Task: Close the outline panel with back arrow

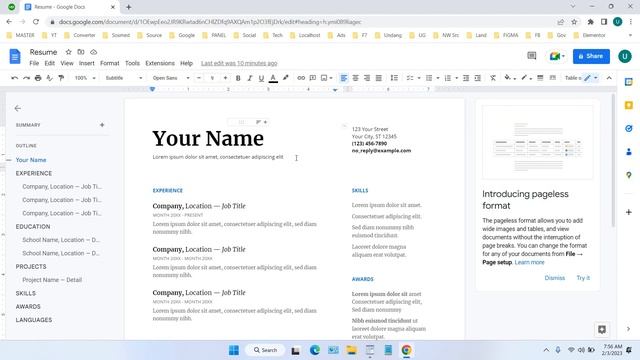Action: [x=18, y=108]
